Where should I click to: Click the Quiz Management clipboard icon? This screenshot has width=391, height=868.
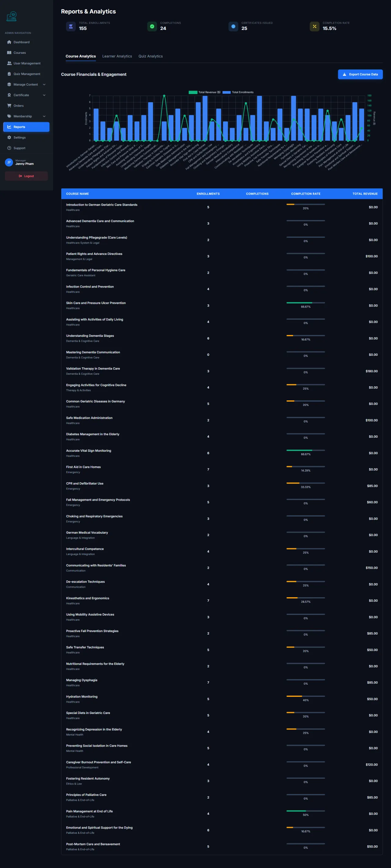9,74
